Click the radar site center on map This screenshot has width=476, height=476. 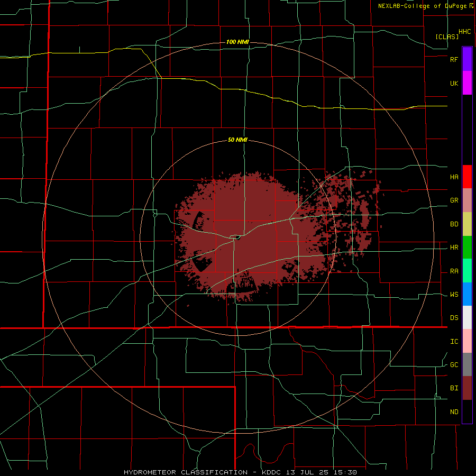pyautogui.click(x=237, y=237)
